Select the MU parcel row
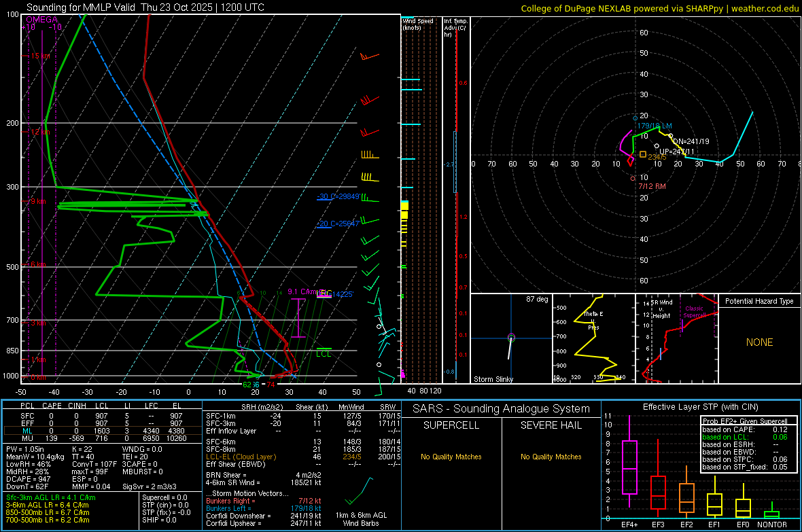 pos(103,438)
